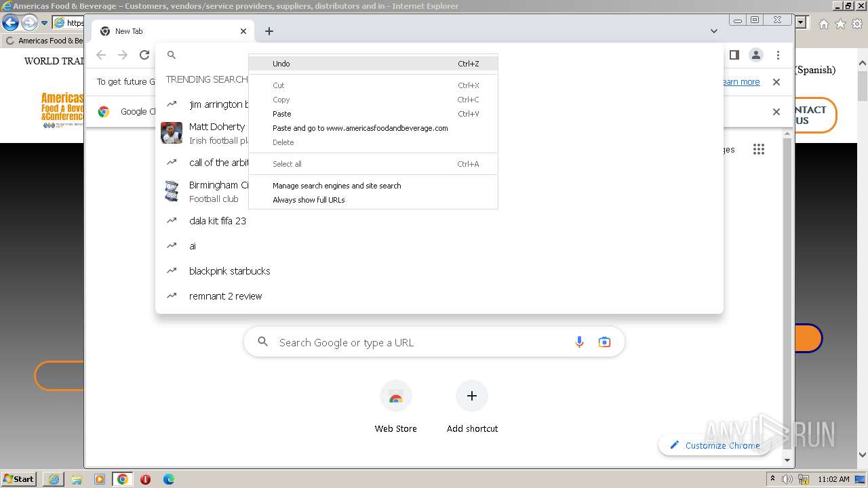Click the volume speaker tray icon
868x488 pixels.
pos(787,479)
